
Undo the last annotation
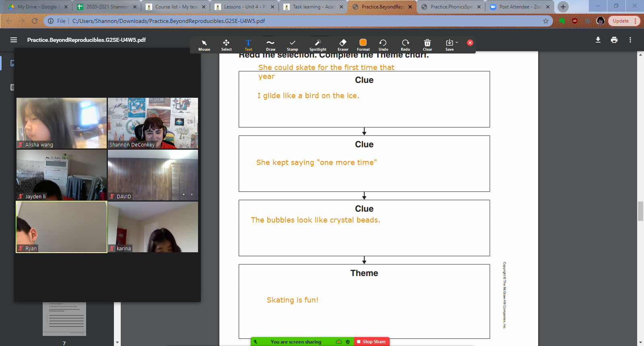(x=383, y=45)
